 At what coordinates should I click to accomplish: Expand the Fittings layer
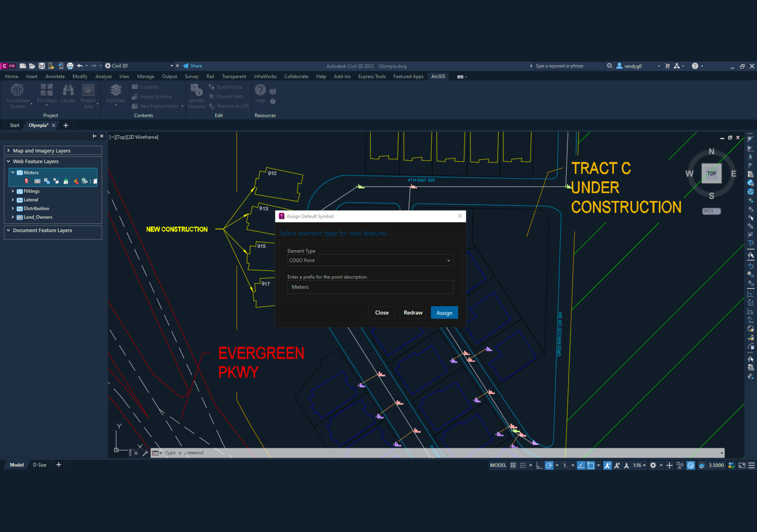pos(13,191)
